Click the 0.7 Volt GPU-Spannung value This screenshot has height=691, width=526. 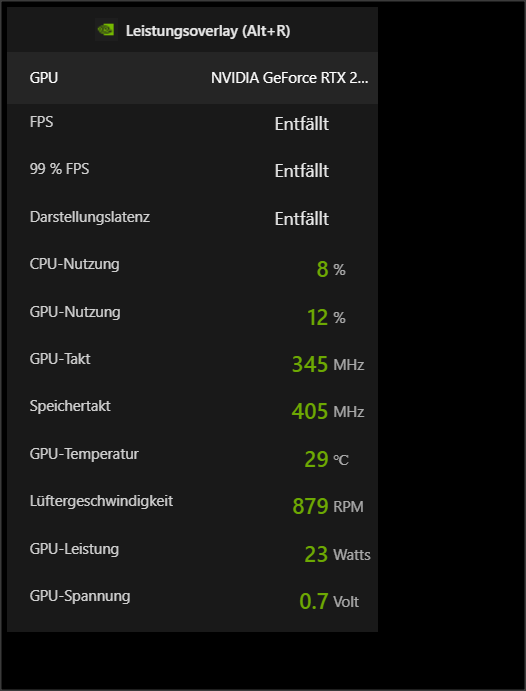point(329,601)
